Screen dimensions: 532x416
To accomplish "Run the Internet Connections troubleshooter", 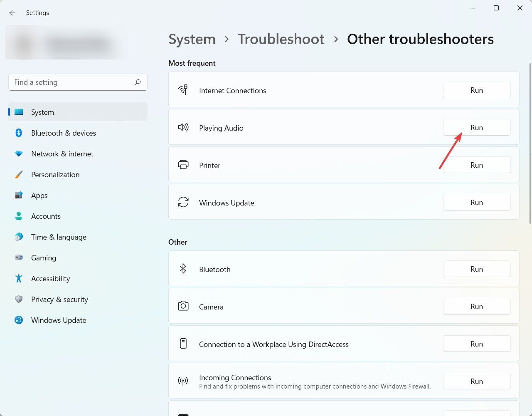I will [477, 90].
